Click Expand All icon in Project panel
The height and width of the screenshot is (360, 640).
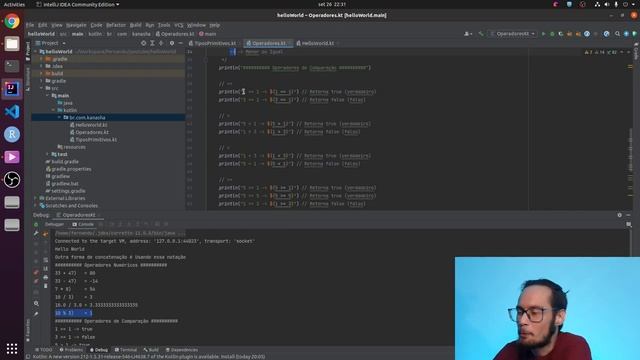pyautogui.click(x=152, y=43)
